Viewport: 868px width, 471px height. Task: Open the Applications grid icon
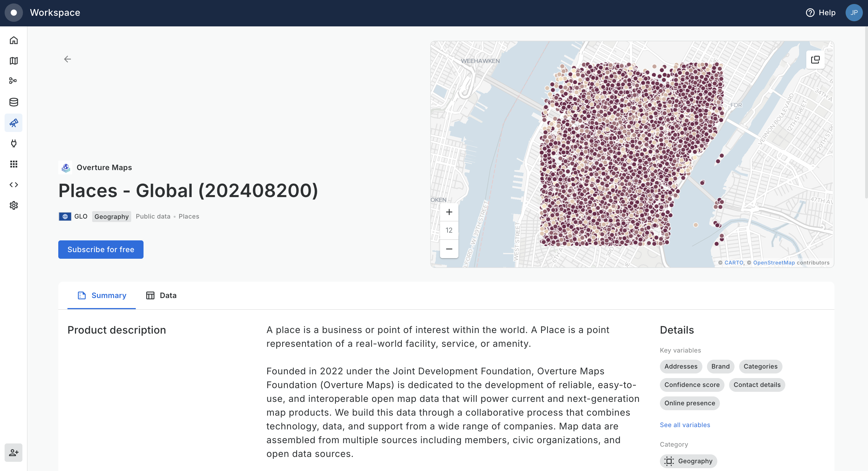(13, 164)
